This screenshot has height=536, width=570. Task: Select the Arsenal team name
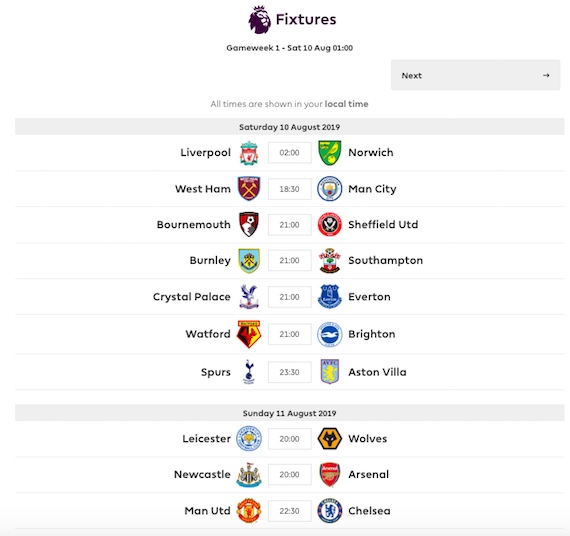pos(369,474)
